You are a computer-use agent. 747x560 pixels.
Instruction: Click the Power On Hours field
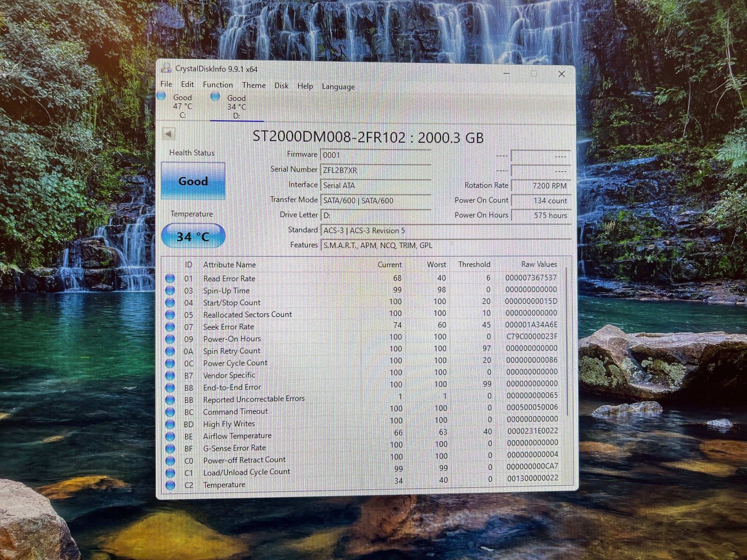[541, 215]
